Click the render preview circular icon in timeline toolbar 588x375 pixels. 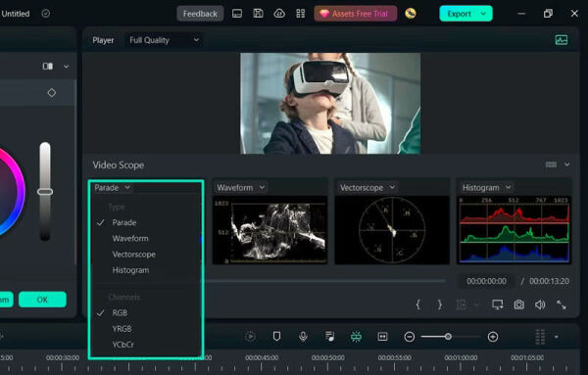click(x=251, y=337)
